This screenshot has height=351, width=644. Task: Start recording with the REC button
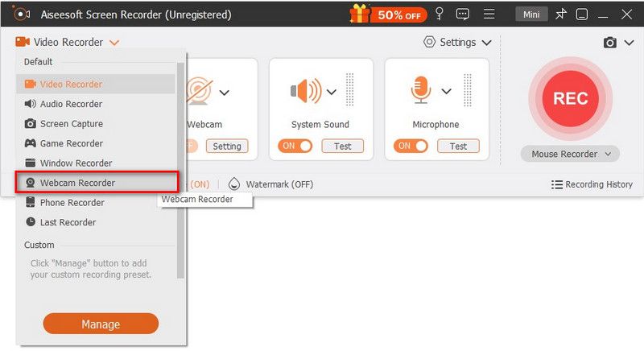click(570, 98)
